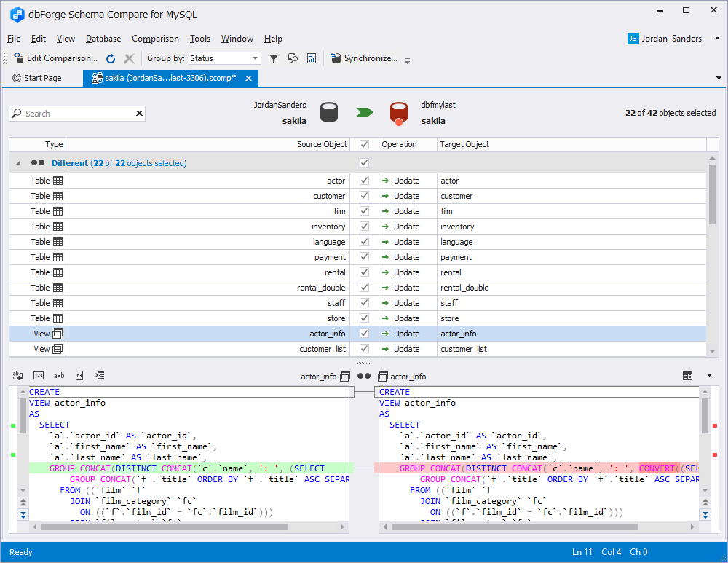Open the Filter funnel icon
Screen dimensions: 728x563
coord(274,58)
